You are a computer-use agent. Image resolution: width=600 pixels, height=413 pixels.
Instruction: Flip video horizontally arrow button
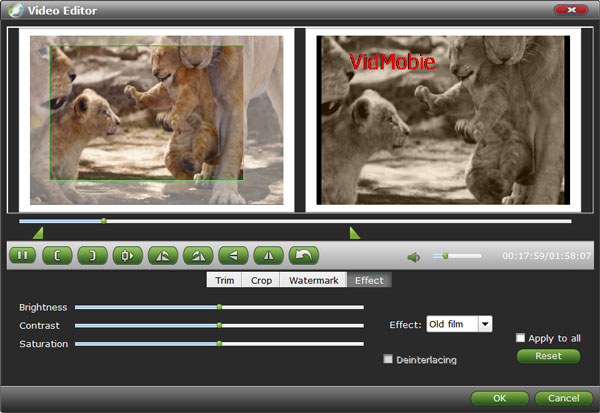click(x=233, y=255)
